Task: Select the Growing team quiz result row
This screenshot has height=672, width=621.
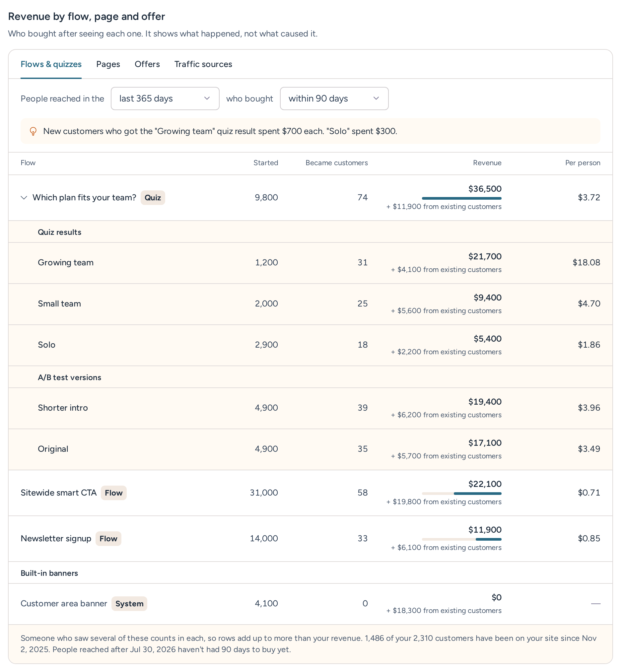Action: coord(310,263)
